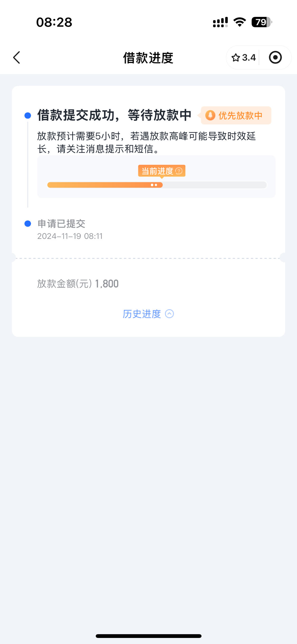This screenshot has width=297, height=644.
Task: Tap the 当前进度 orange tooltip label
Action: point(162,171)
